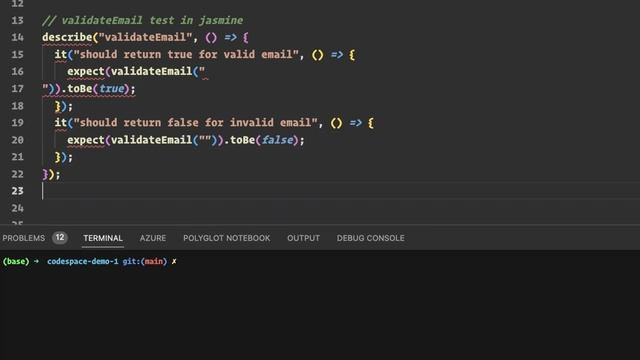Click the "validateEmail" string on line 14
Screen dimensions: 640x360
pyautogui.click(x=145, y=38)
